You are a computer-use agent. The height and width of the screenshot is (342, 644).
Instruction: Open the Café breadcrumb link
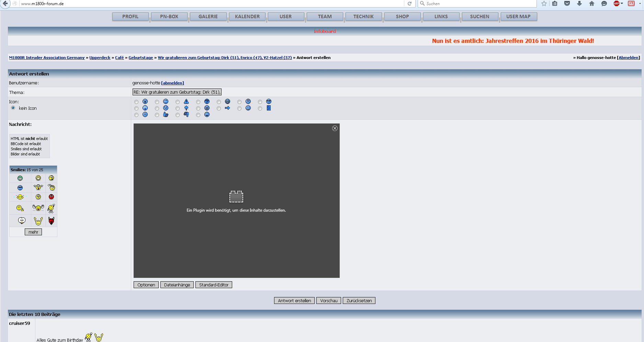120,58
